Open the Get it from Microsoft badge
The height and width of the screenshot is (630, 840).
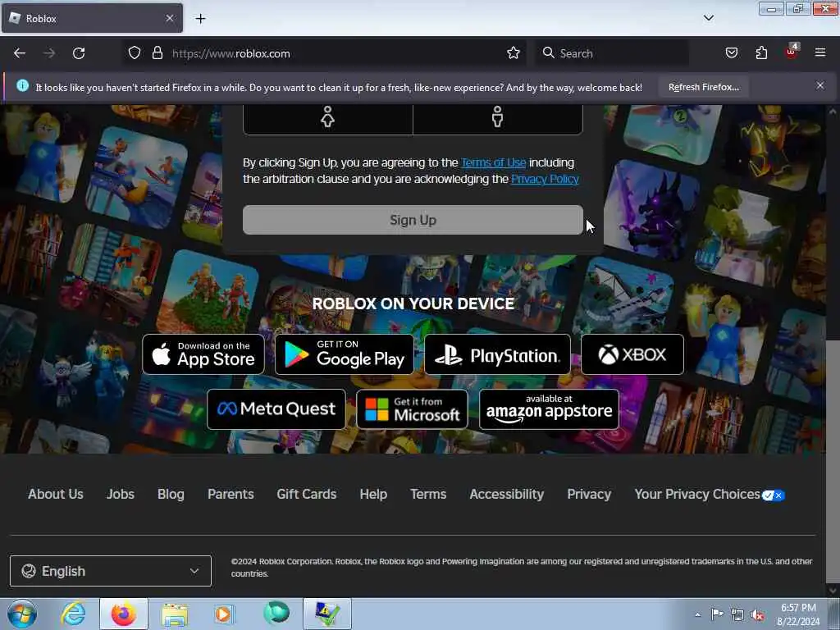pyautogui.click(x=412, y=409)
